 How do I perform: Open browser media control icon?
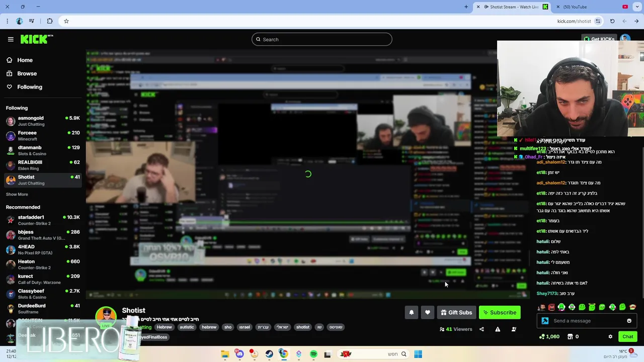click(x=31, y=21)
